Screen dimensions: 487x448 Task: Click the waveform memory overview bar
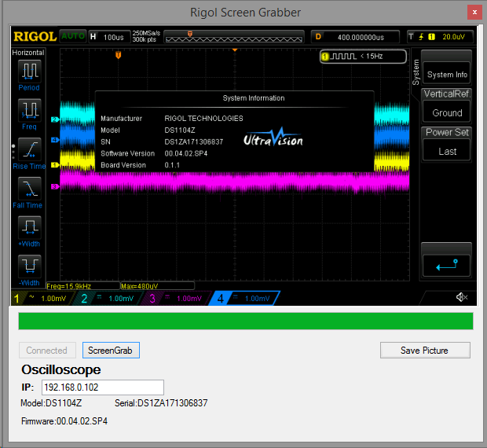tap(234, 37)
